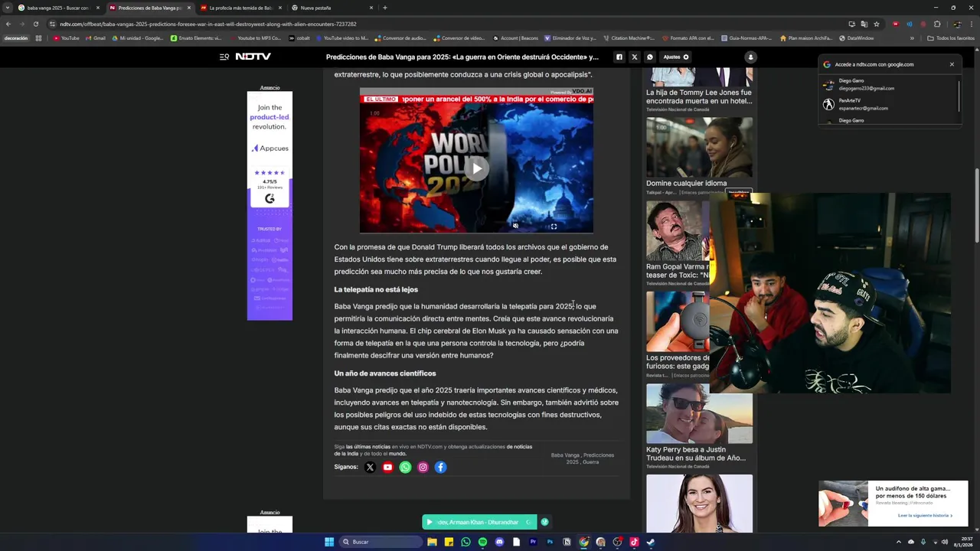Close the Google sign-in popup

(952, 64)
